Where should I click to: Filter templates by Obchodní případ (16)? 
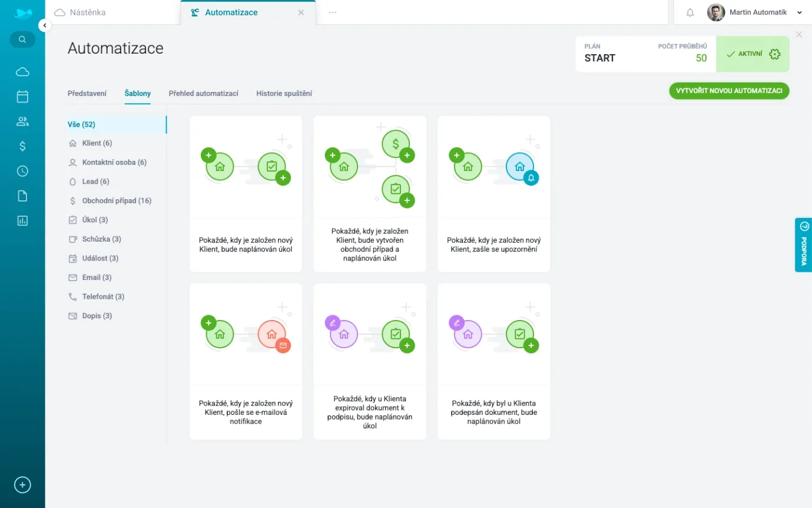(x=117, y=201)
